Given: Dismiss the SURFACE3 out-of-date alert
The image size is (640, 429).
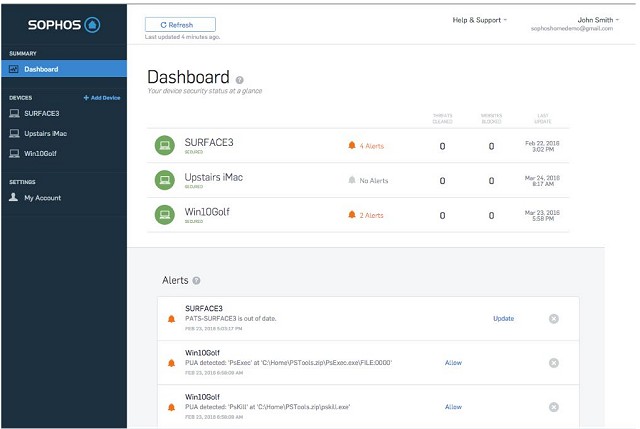Looking at the screenshot, I should pos(553,319).
